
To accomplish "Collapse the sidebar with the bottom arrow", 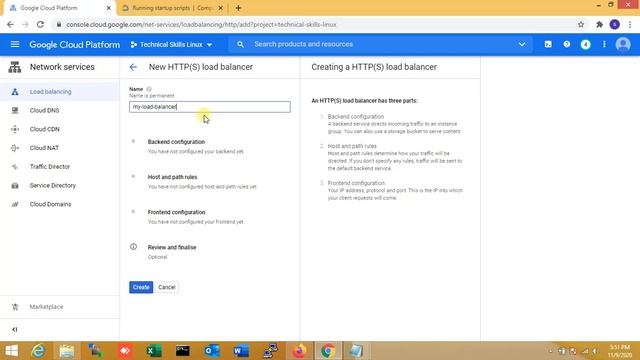I will [15, 329].
